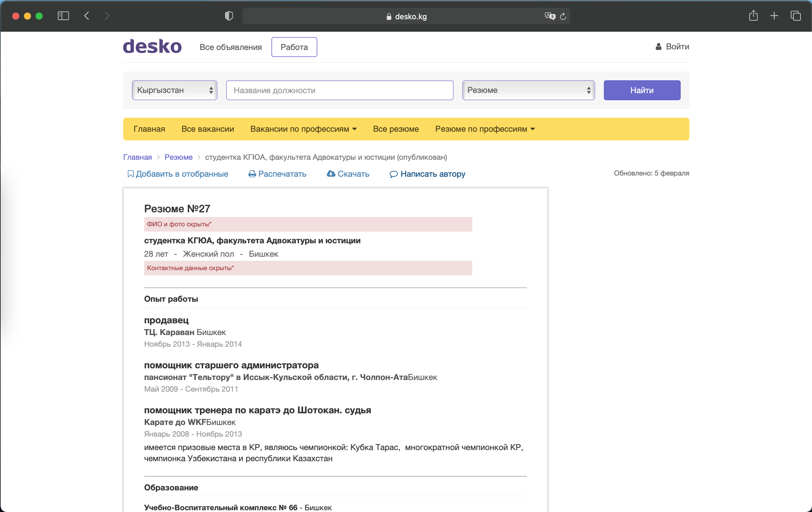Click the bookmark icon near Добавить в отобранные

(130, 174)
